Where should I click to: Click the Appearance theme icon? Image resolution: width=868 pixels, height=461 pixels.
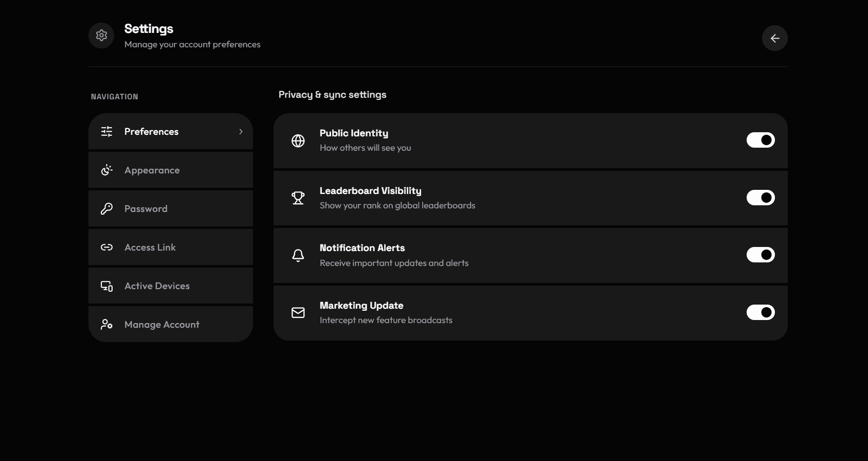(106, 170)
